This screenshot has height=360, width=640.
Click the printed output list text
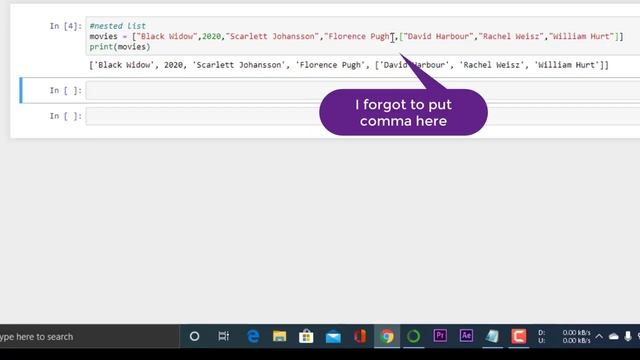349,65
